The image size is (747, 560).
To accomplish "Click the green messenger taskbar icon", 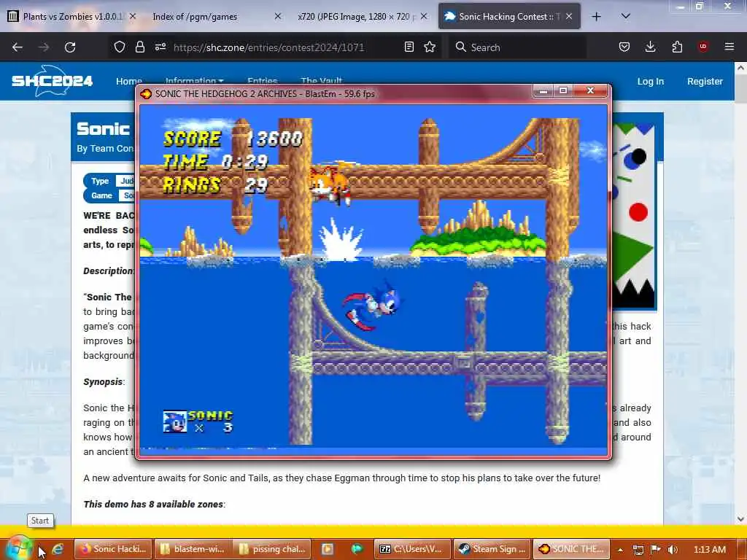I will [357, 549].
